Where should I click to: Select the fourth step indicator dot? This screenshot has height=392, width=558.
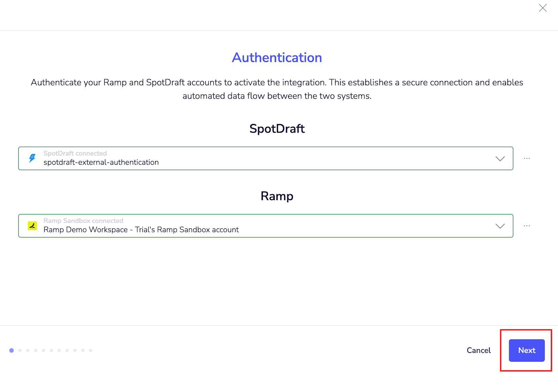click(36, 350)
